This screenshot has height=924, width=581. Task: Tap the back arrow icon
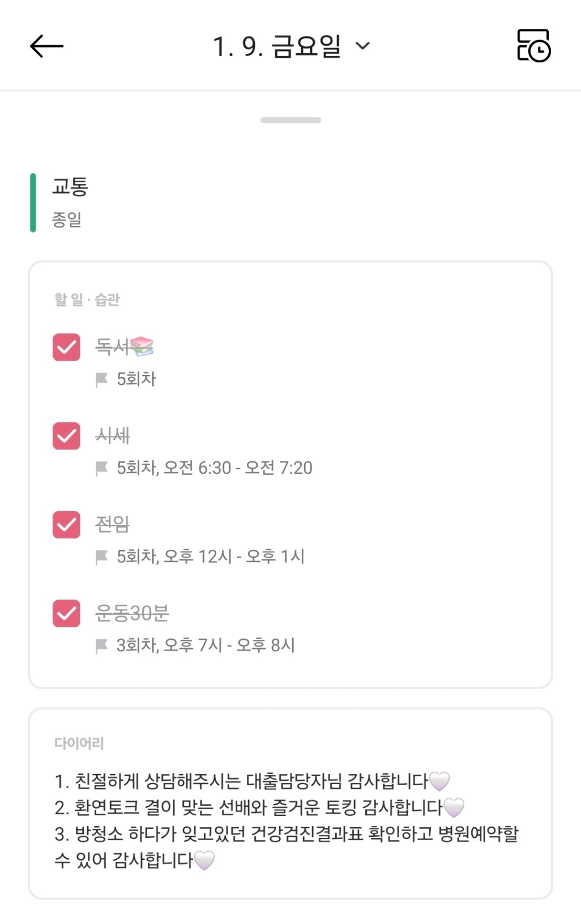point(46,46)
